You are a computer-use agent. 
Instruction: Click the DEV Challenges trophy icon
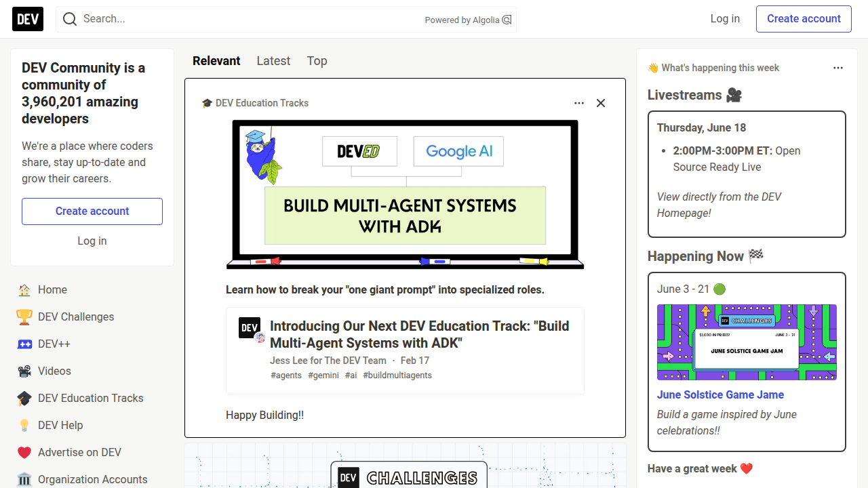click(24, 317)
